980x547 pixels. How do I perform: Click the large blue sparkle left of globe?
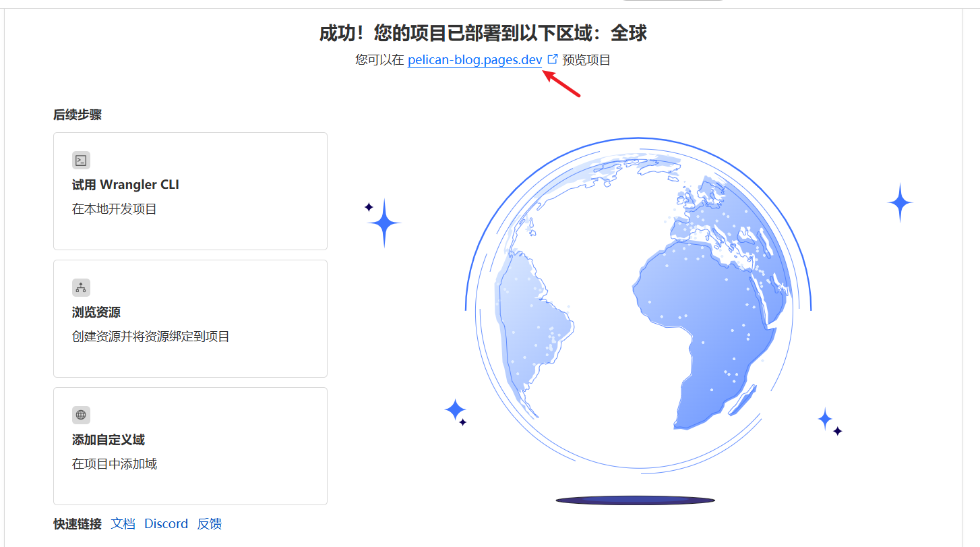tap(384, 223)
